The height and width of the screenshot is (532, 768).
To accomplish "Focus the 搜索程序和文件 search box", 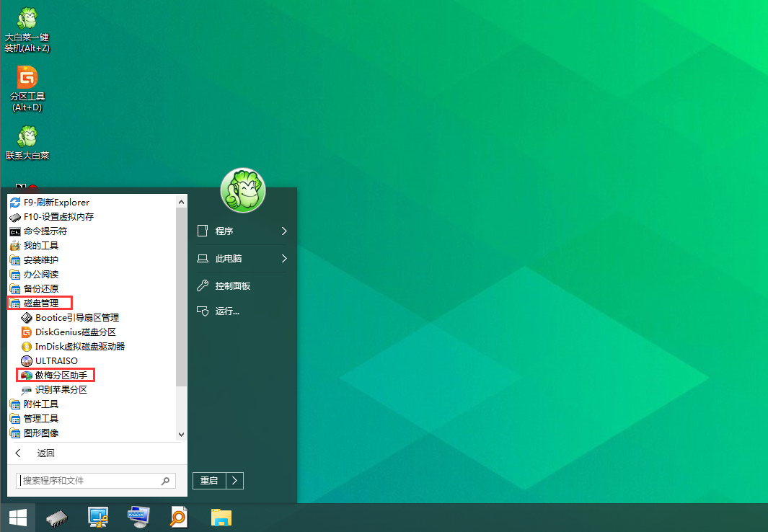I will pos(95,481).
